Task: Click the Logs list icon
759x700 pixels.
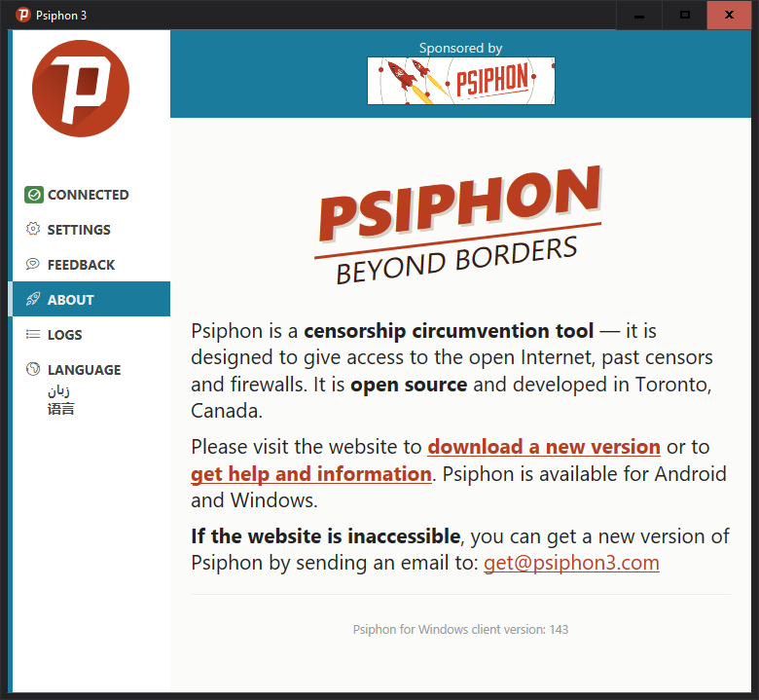Action: 33,334
